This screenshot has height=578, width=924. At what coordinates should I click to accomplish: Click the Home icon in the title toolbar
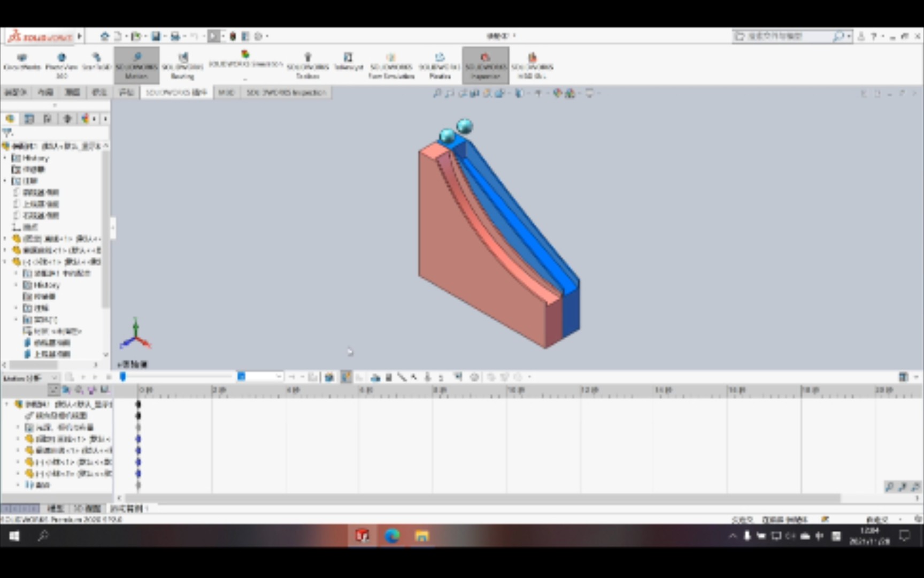pyautogui.click(x=105, y=36)
